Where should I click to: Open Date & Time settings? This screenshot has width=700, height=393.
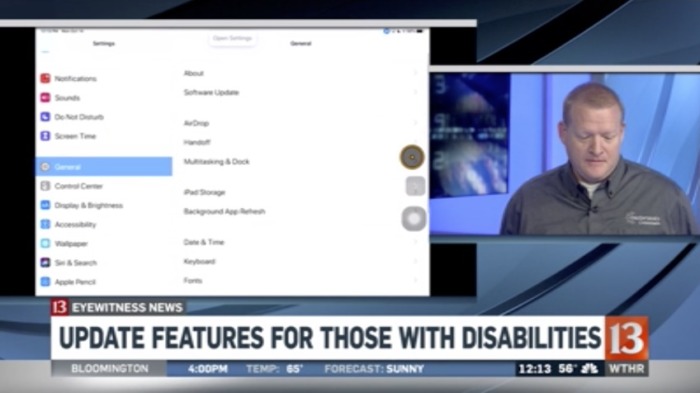[301, 242]
